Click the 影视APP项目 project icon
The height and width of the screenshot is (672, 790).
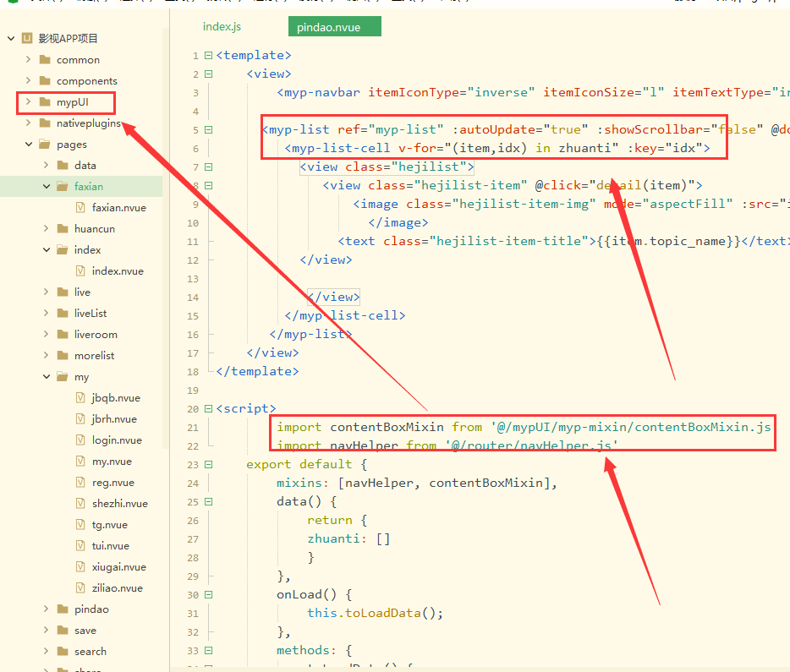(x=27, y=38)
